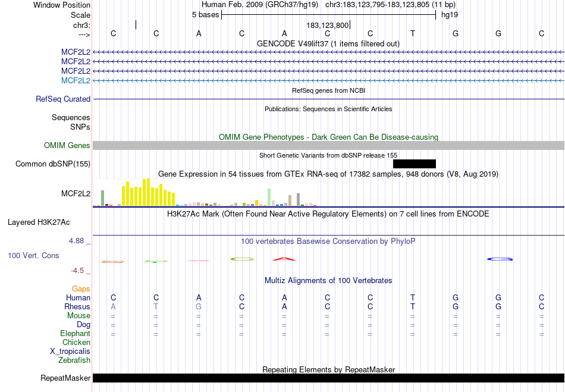
Task: Open the GTEx MCF2L2 expression bar chart
Action: tap(205, 192)
